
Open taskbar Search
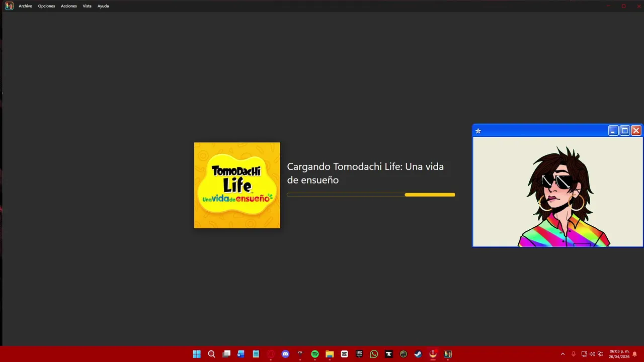coord(211,354)
